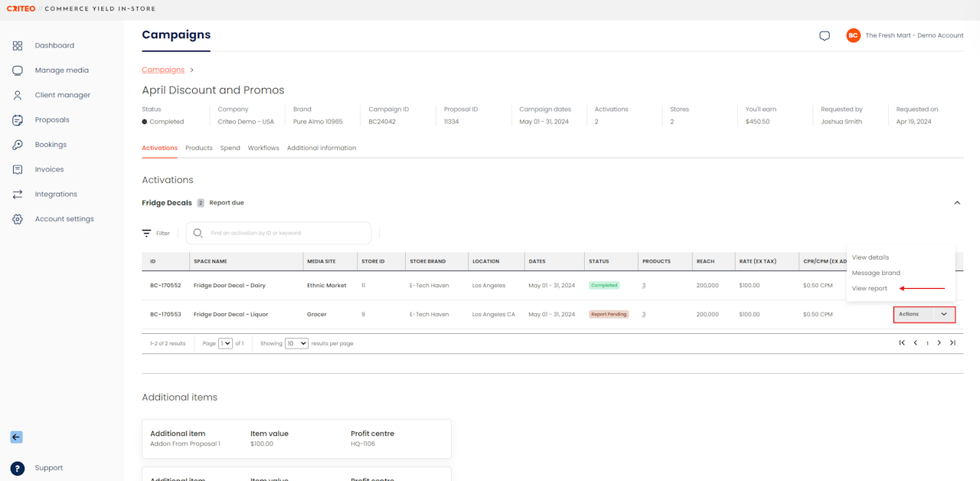This screenshot has width=980, height=481.
Task: Open the page number dropdown
Action: point(225,343)
